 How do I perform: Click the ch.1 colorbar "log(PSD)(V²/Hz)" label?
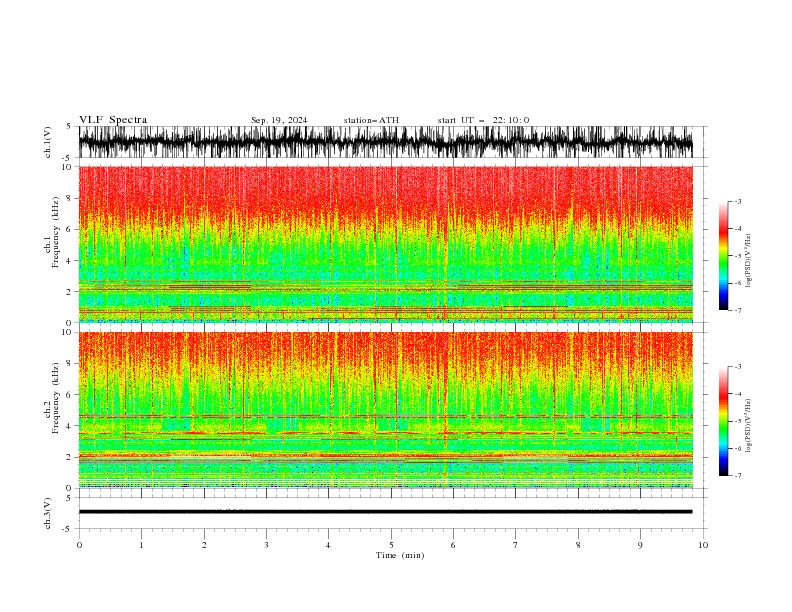pos(750,261)
